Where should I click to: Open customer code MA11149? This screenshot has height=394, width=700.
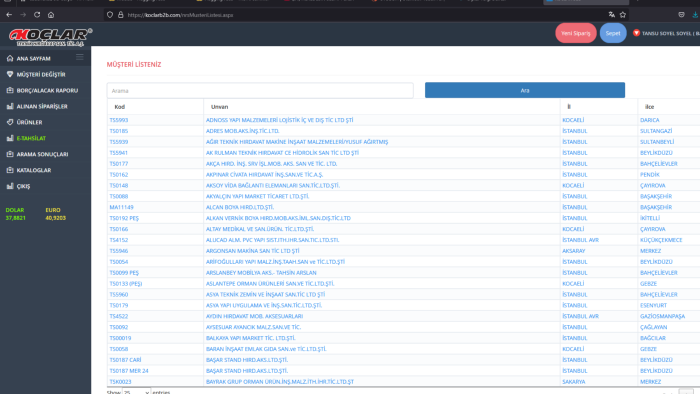pyautogui.click(x=121, y=207)
